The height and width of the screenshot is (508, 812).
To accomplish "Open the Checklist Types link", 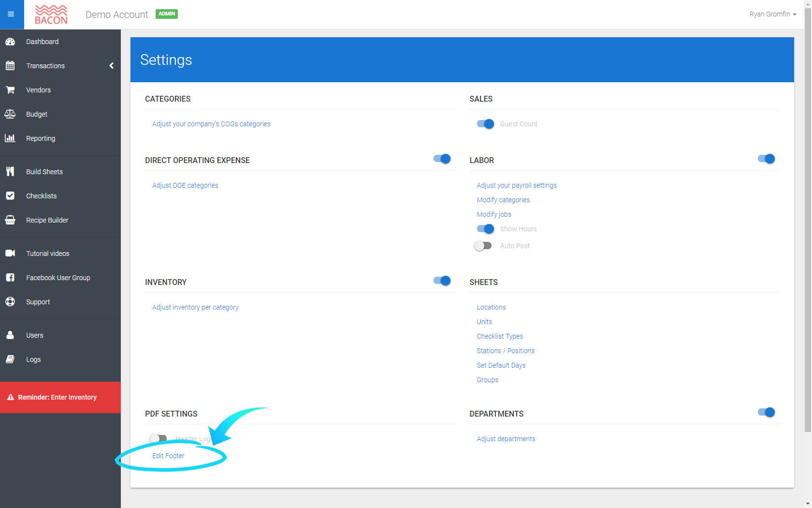I will pyautogui.click(x=500, y=336).
